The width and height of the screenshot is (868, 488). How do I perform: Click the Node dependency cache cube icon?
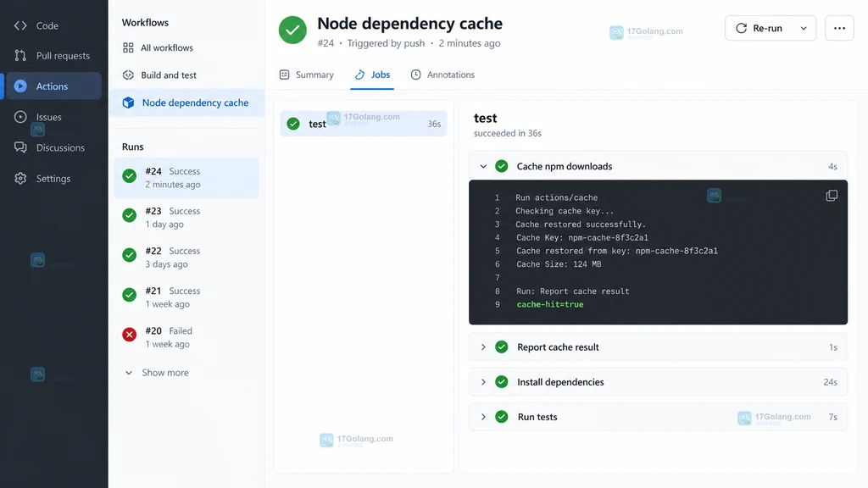128,103
